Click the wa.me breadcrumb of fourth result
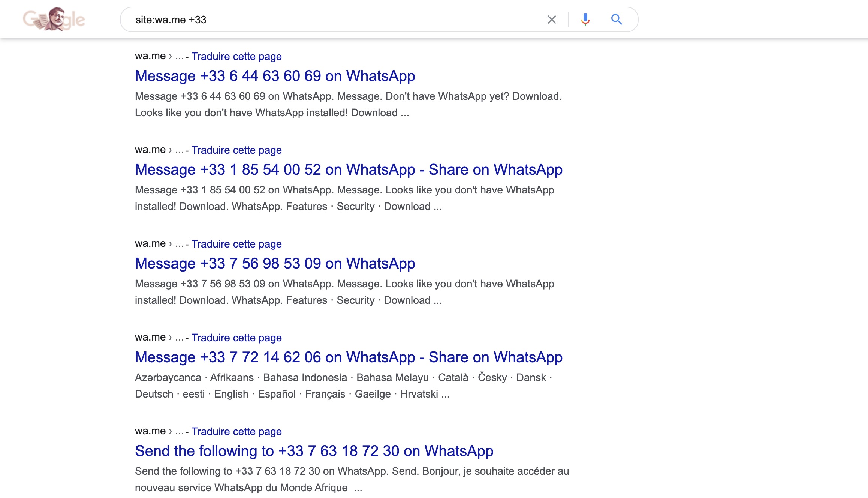The height and width of the screenshot is (498, 868). (150, 337)
